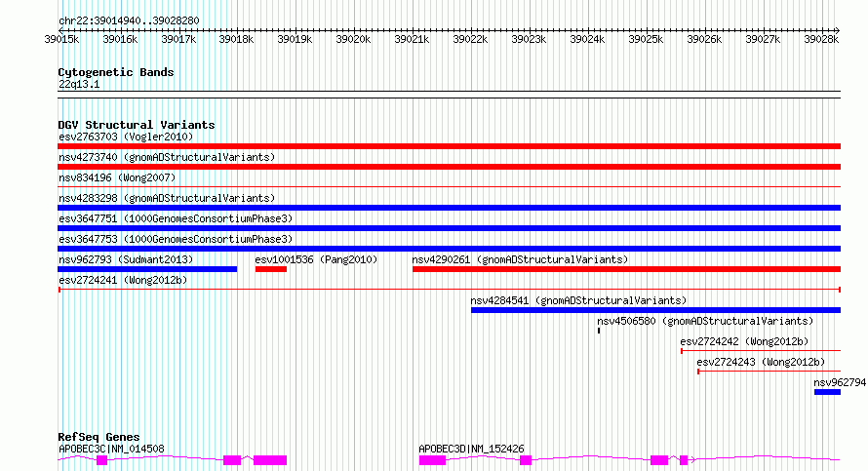Click the DGV Structural Variants track title
The width and height of the screenshot is (868, 471).
click(137, 125)
